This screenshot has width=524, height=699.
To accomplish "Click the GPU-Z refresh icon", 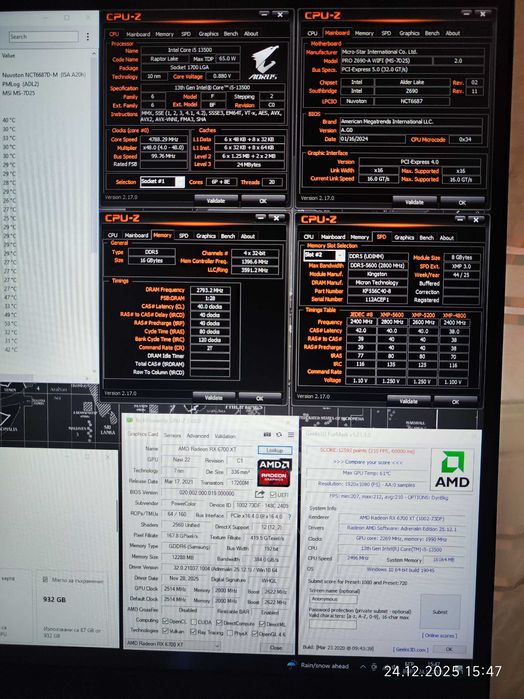I will [279, 434].
